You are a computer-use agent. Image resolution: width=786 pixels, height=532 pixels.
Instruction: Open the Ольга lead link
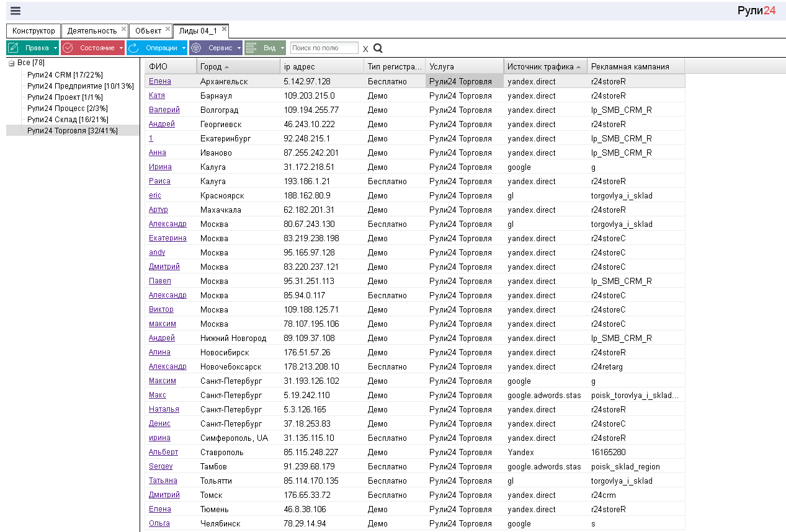point(159,523)
